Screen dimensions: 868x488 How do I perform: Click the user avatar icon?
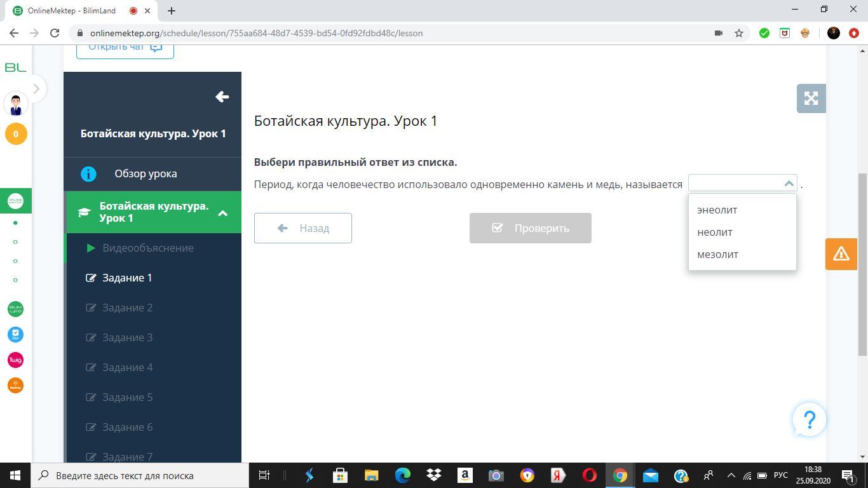point(16,103)
